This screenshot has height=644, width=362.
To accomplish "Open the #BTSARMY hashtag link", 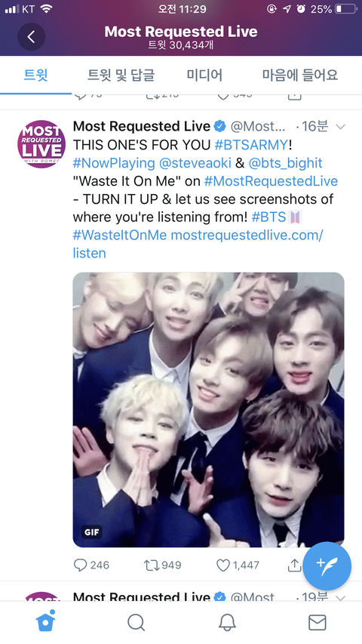I will pos(253,144).
